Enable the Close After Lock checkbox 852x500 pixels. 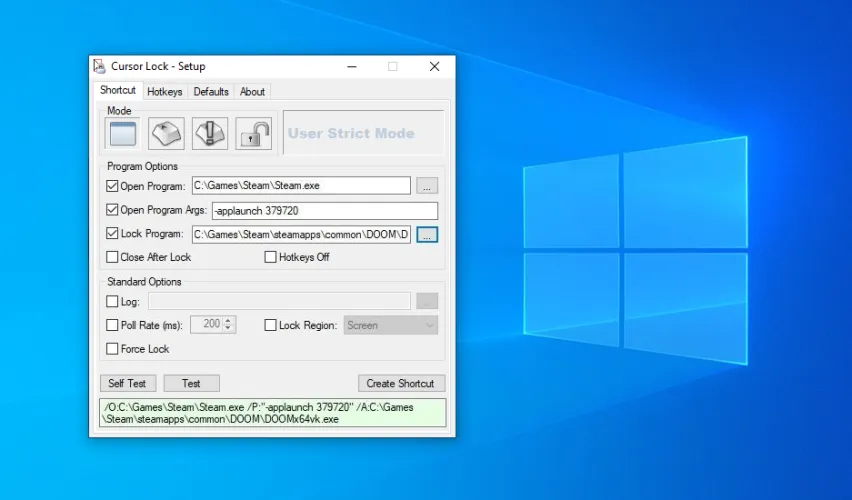112,257
